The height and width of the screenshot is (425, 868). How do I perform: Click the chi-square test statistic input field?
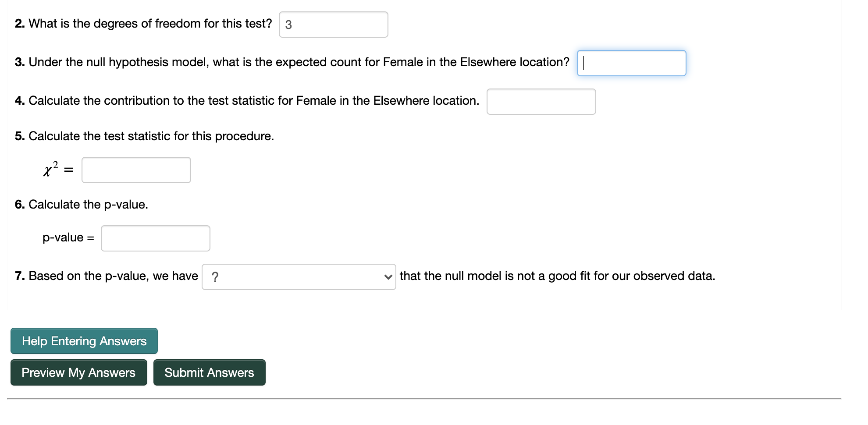(136, 170)
